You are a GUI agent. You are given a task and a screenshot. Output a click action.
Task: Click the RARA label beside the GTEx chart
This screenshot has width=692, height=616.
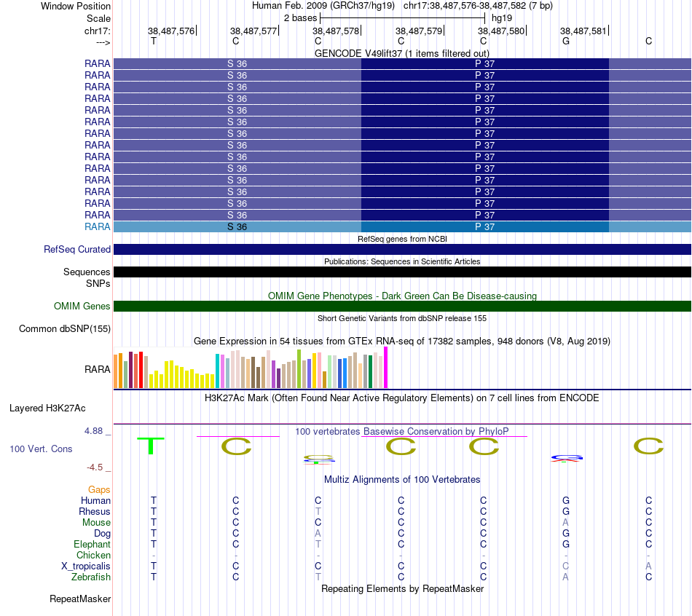97,369
